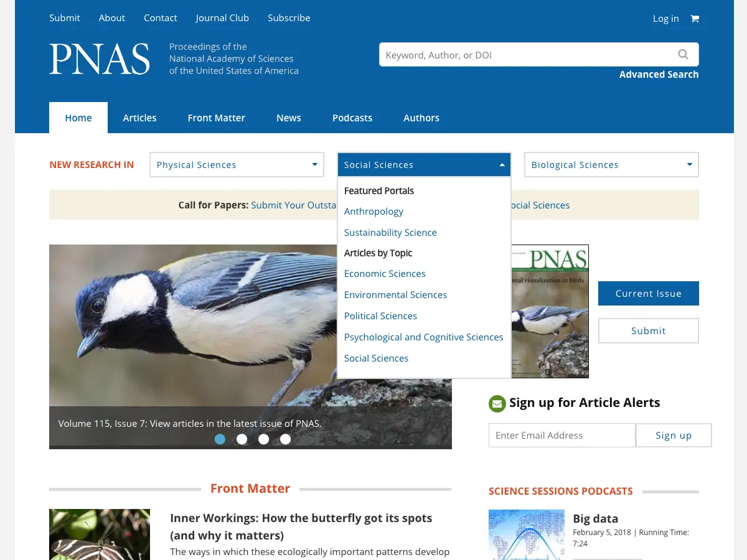Click the butterfly article thumbnail
747x560 pixels.
point(100,534)
